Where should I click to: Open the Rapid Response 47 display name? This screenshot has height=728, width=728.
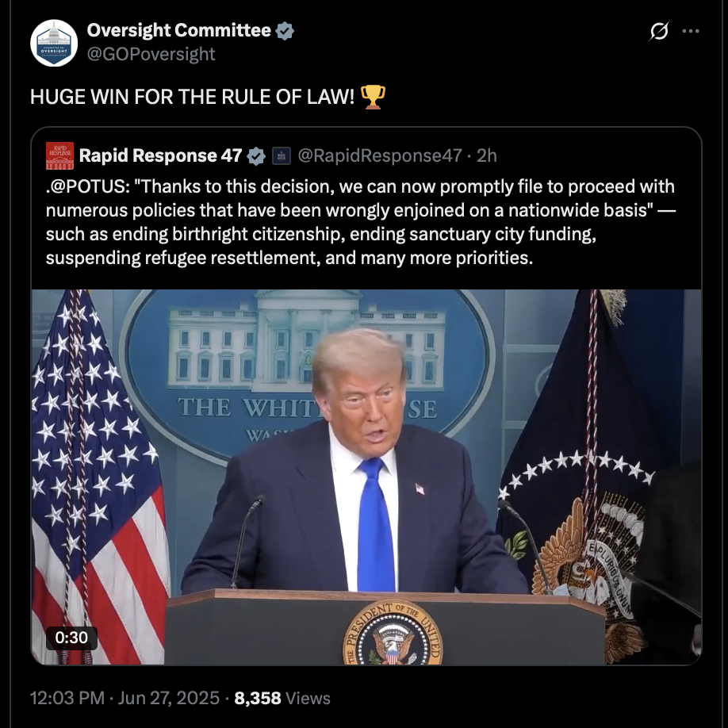click(160, 155)
